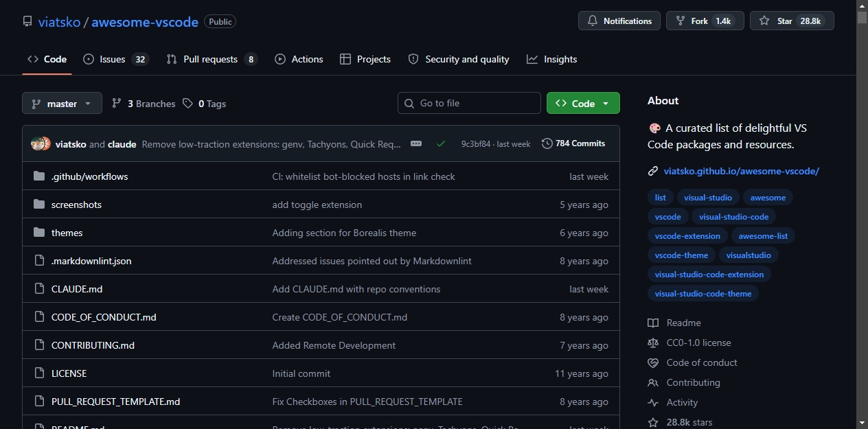Open the .github/workflows folder
The width and height of the screenshot is (868, 429).
[89, 176]
